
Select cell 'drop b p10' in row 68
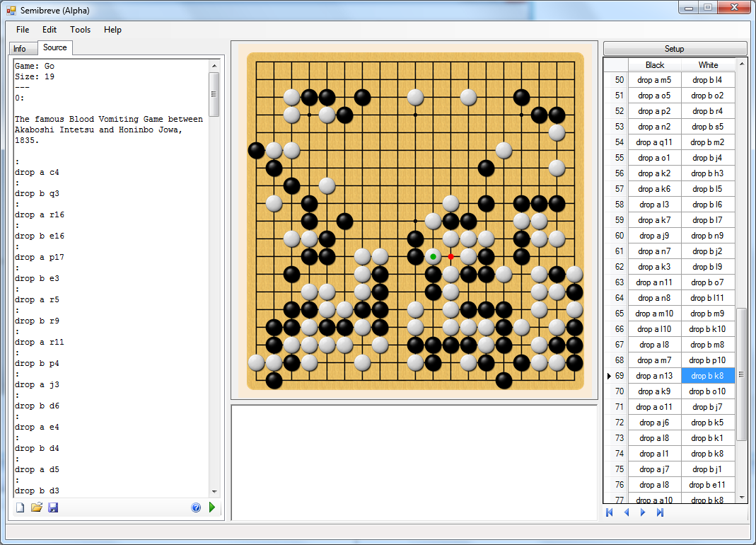click(707, 360)
